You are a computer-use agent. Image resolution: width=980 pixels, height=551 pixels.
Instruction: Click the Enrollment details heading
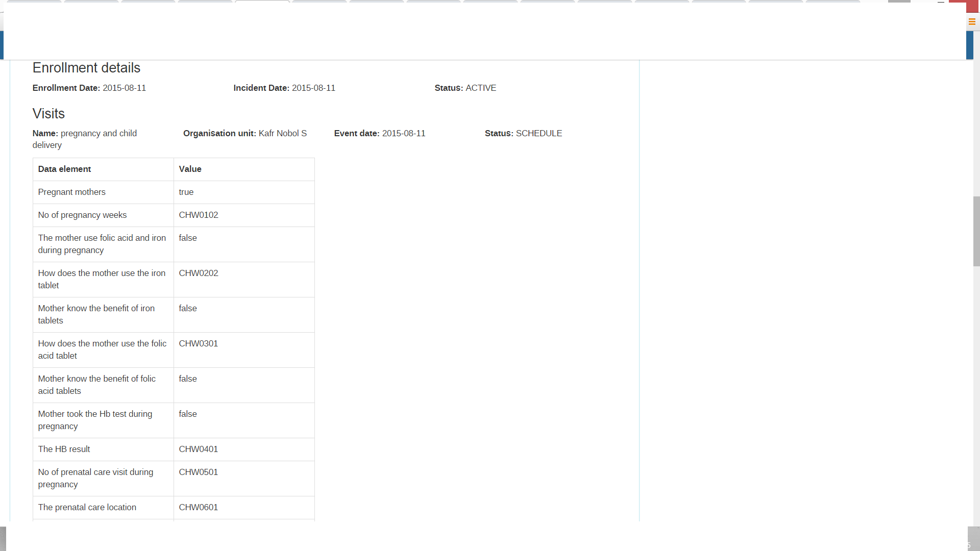coord(86,68)
